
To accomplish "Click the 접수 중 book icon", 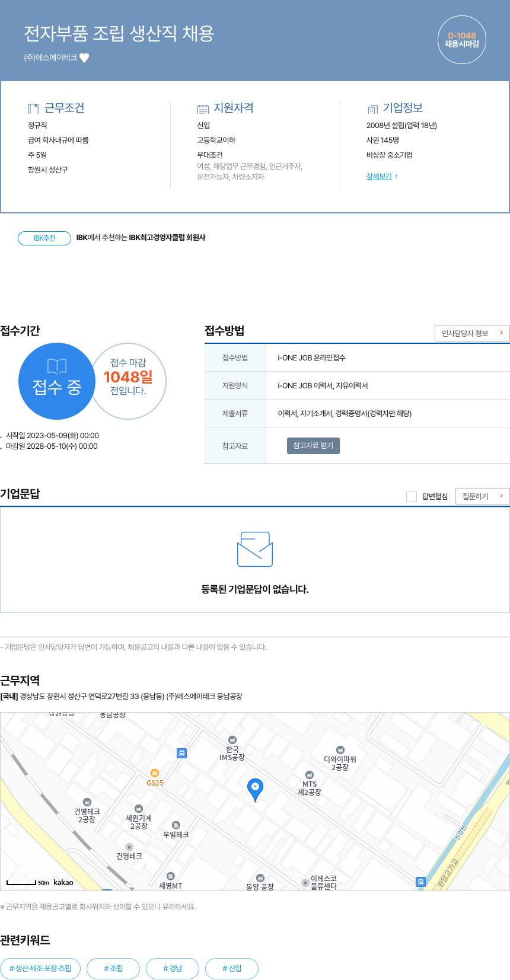I will click(57, 366).
